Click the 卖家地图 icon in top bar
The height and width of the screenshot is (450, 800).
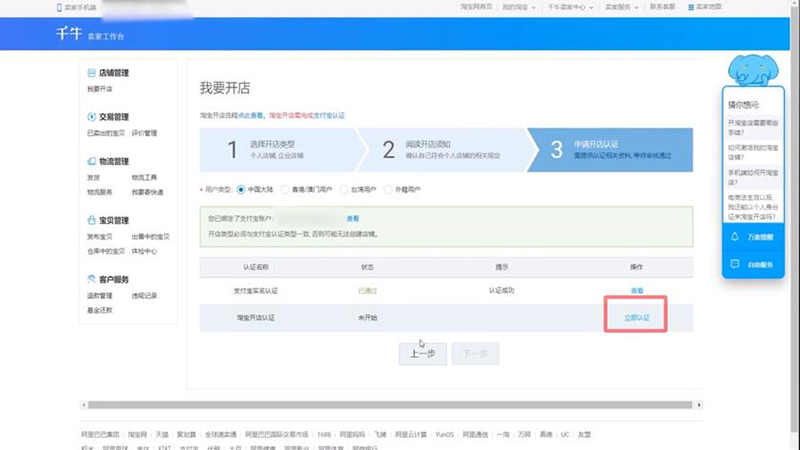[x=691, y=7]
